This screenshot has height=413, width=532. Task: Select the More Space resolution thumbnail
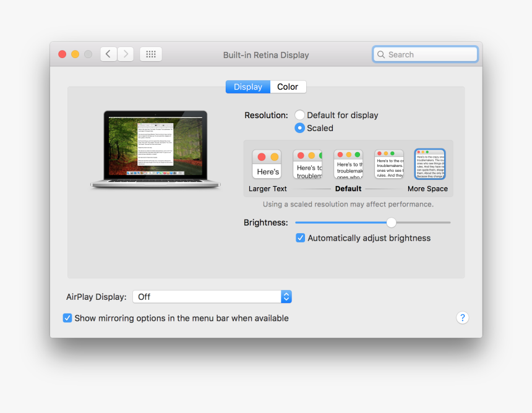click(429, 163)
